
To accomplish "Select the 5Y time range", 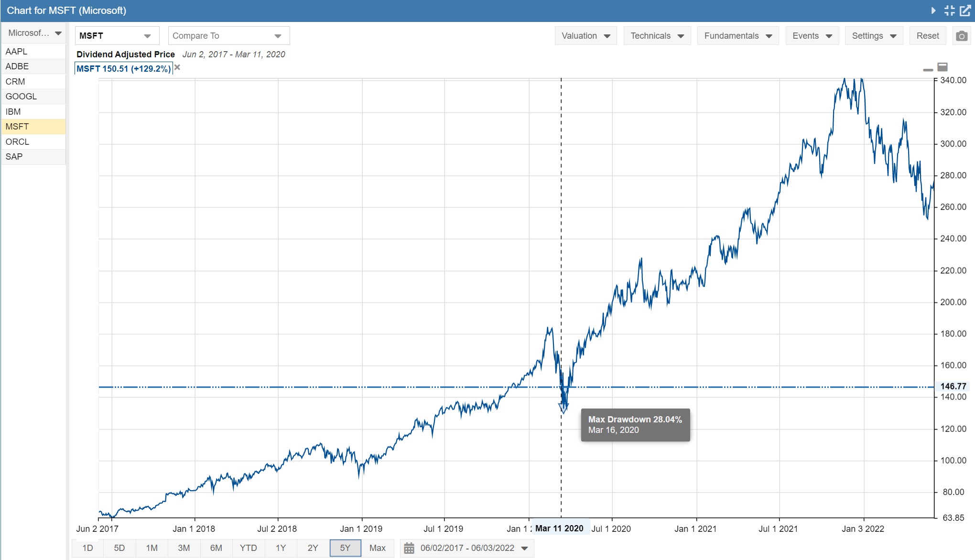I will pos(345,548).
